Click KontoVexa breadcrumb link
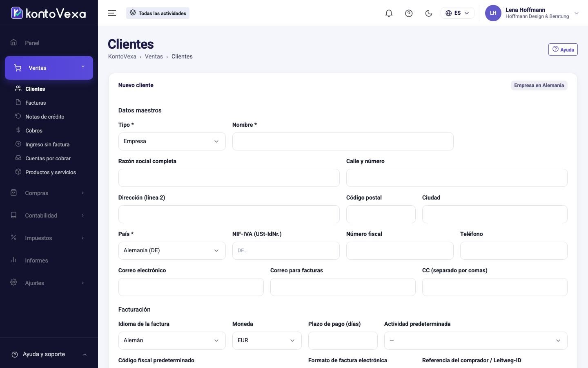This screenshot has width=588, height=368. tap(122, 56)
